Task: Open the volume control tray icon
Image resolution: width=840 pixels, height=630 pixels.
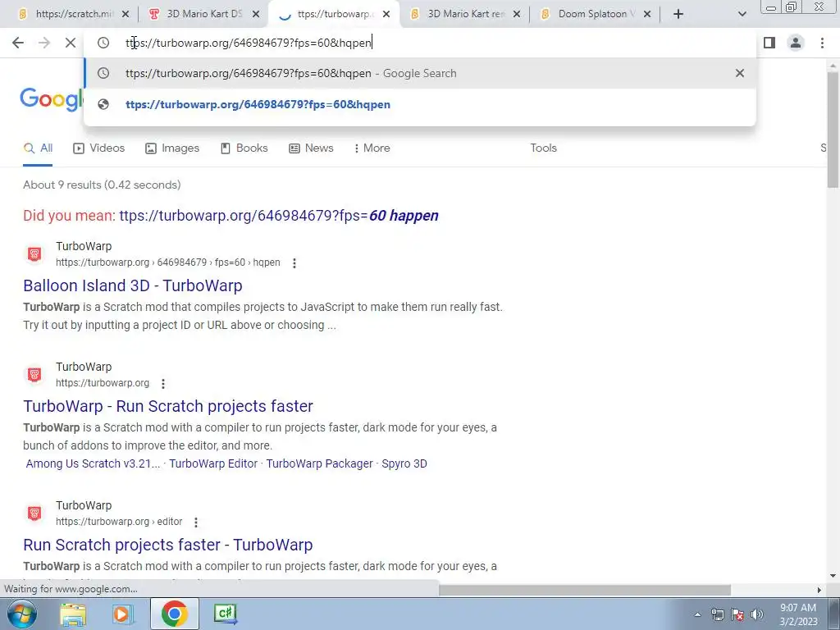Action: pos(757,614)
